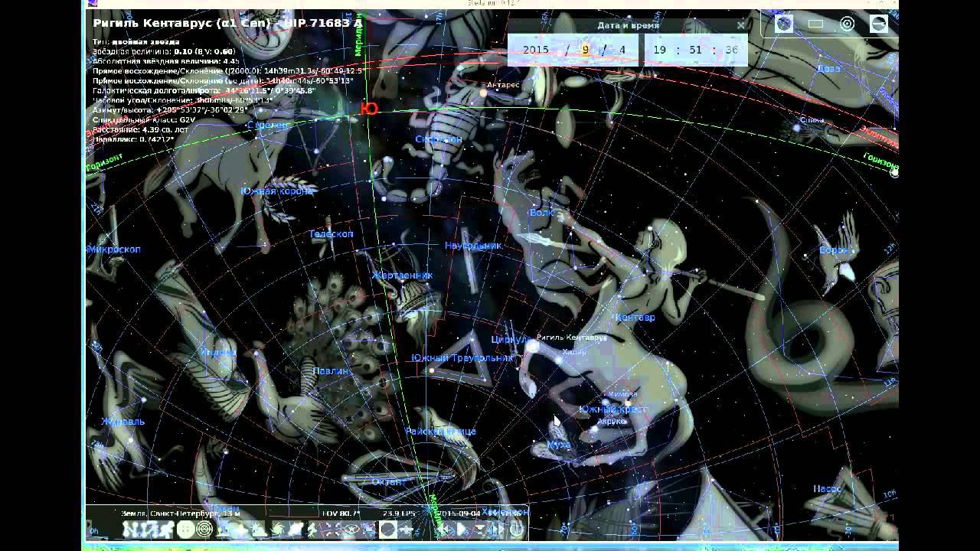Click the Скорпион constellation label
Screen dimensions: 980x551
point(439,139)
